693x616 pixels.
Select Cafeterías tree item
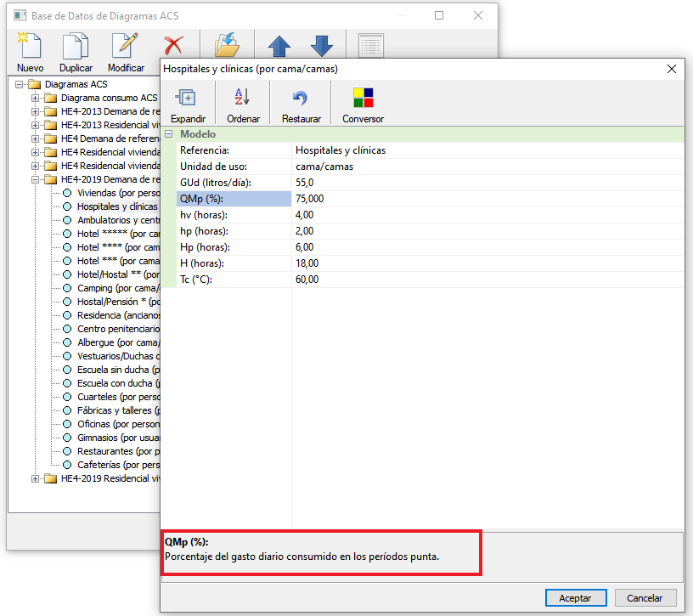pyautogui.click(x=118, y=465)
